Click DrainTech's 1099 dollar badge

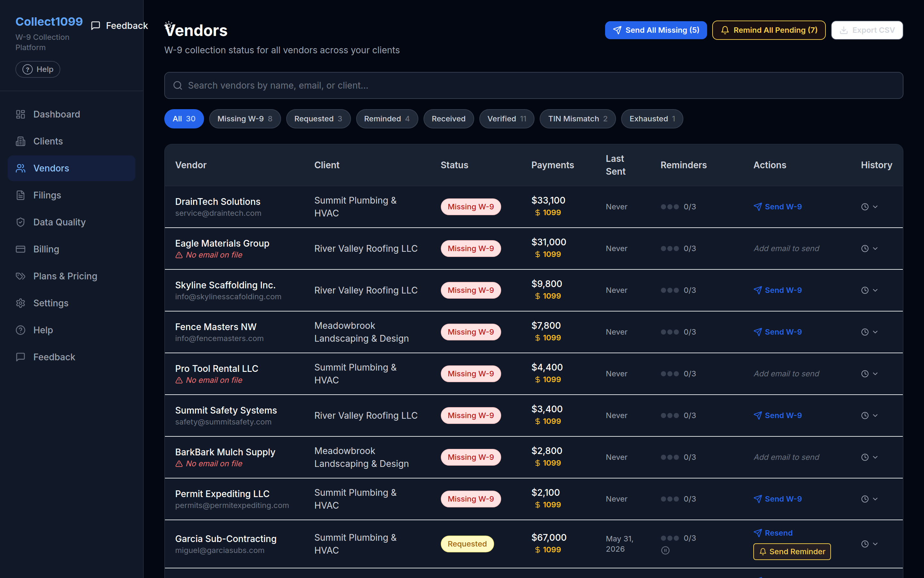pos(548,213)
